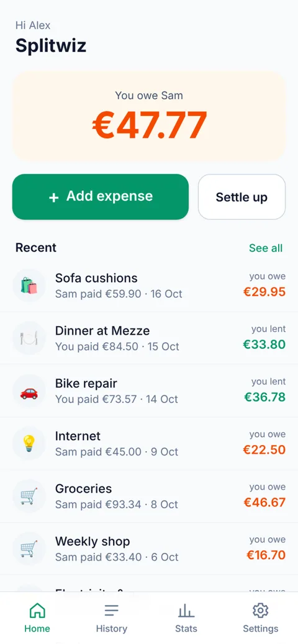The width and height of the screenshot is (298, 644).
Task: Click the Add expense button
Action: pos(101,196)
